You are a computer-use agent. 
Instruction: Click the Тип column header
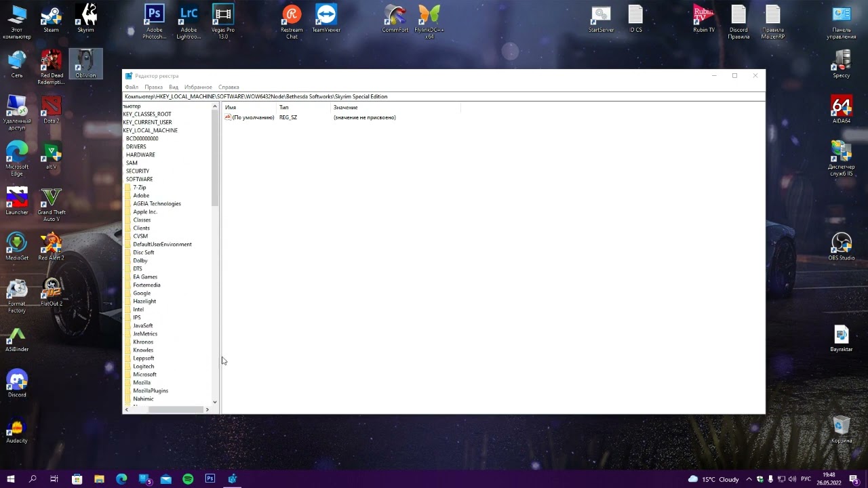304,107
